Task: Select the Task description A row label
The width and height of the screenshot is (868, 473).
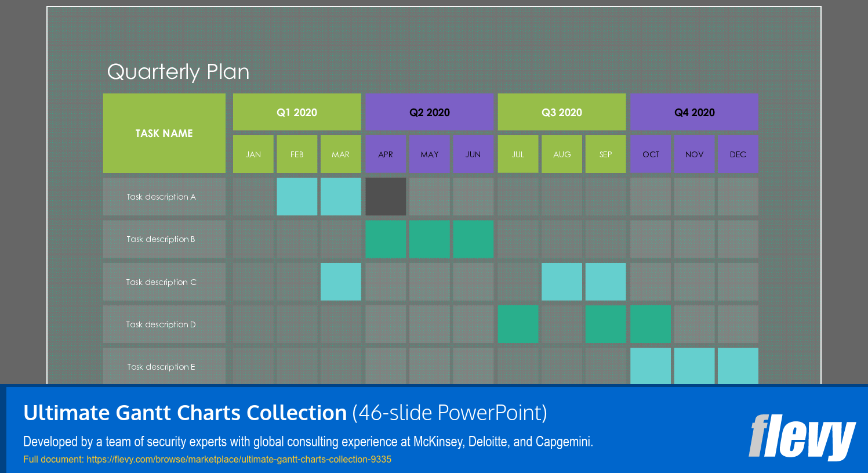Action: click(164, 197)
